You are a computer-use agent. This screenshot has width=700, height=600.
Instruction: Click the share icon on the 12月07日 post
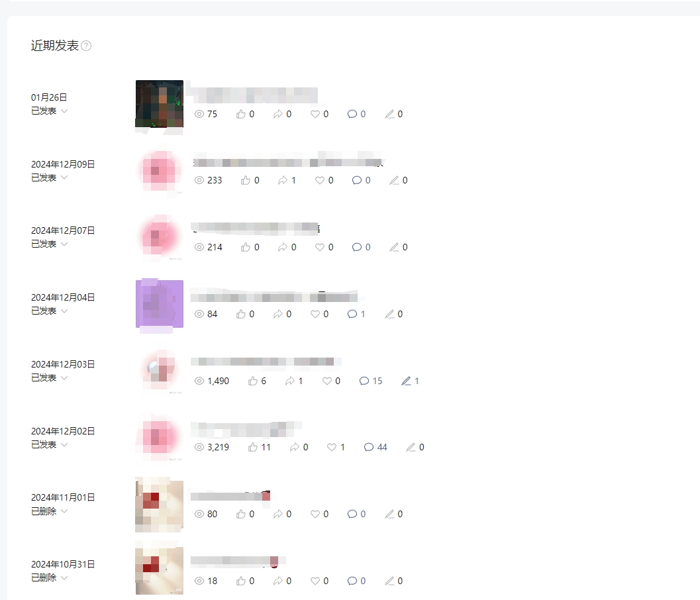283,247
